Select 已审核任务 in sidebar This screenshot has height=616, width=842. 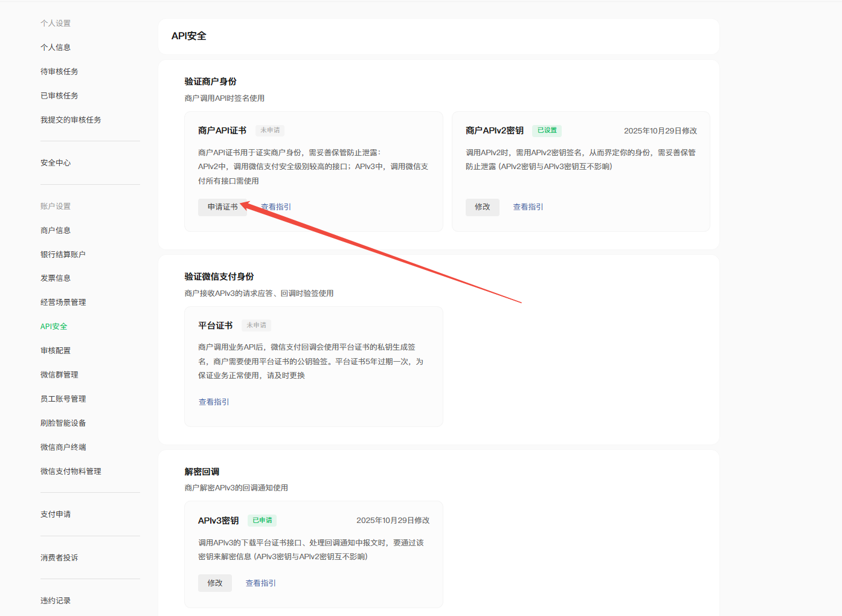click(x=59, y=96)
